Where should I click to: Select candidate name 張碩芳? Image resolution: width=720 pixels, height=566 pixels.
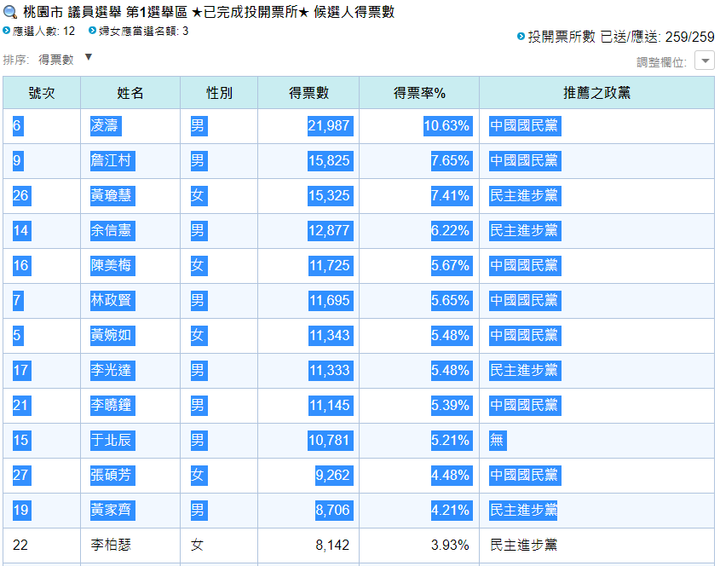[112, 475]
